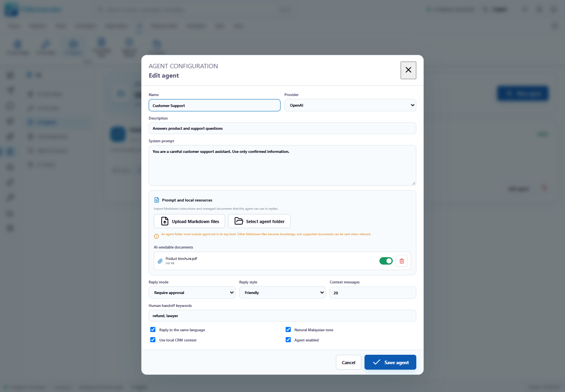
Task: Click the warning icon beside the agent folder notice
Action: click(156, 236)
